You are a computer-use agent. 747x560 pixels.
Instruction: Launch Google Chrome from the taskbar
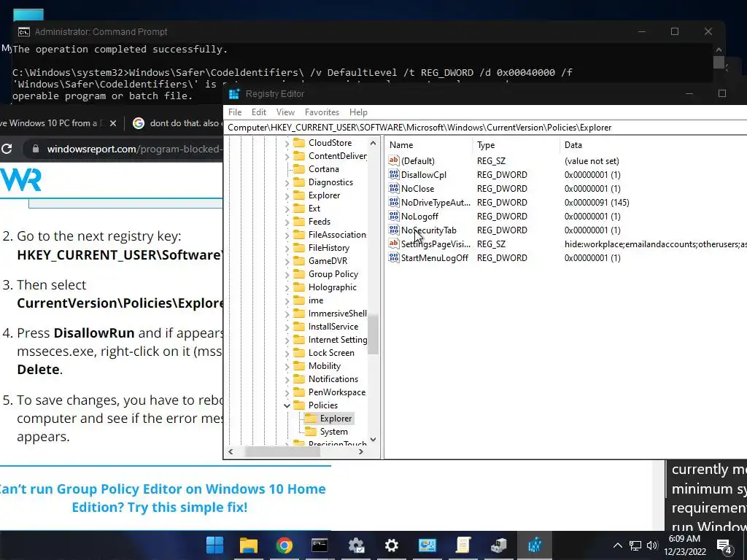tap(284, 545)
